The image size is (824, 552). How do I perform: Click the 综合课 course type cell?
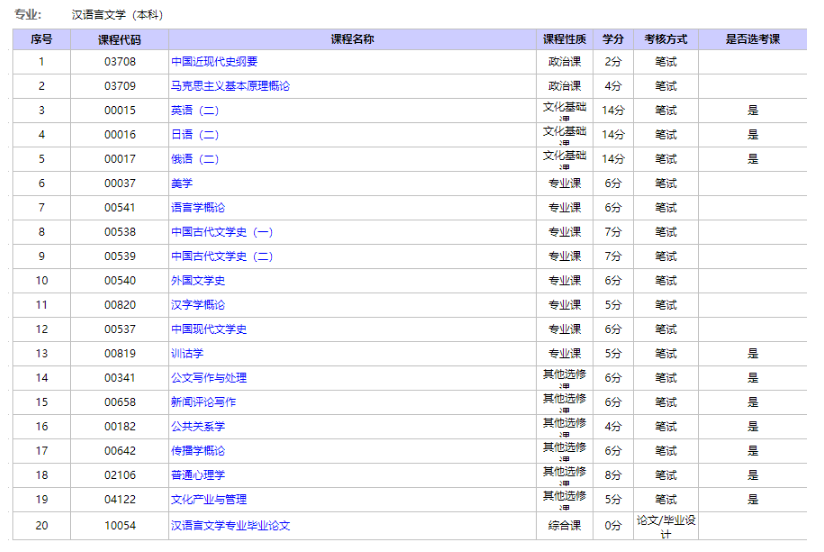pos(565,525)
